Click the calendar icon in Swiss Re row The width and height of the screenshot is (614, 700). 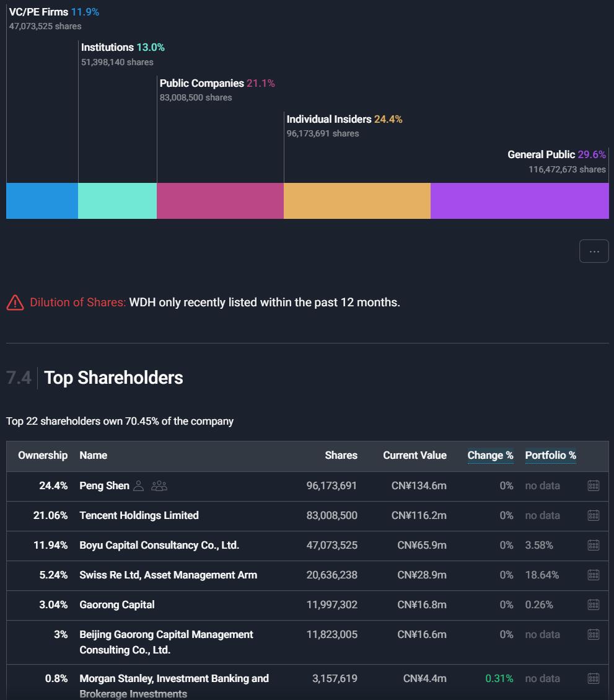pyautogui.click(x=593, y=575)
